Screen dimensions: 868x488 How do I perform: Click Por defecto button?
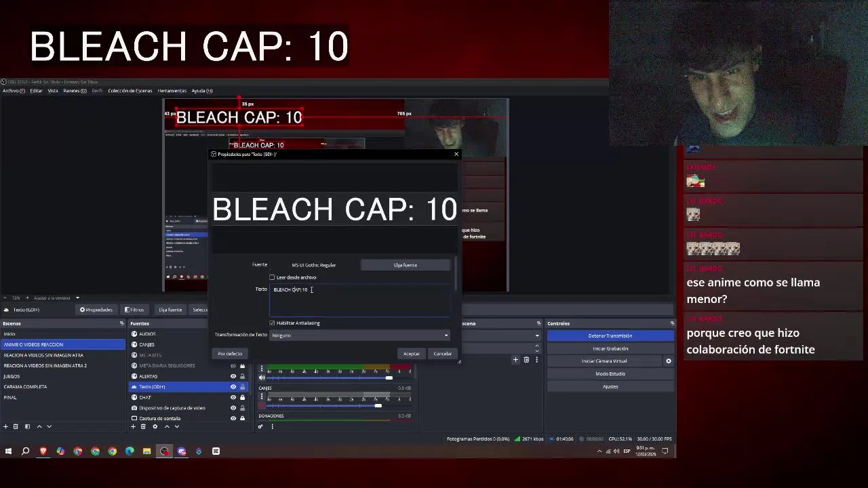coord(230,354)
